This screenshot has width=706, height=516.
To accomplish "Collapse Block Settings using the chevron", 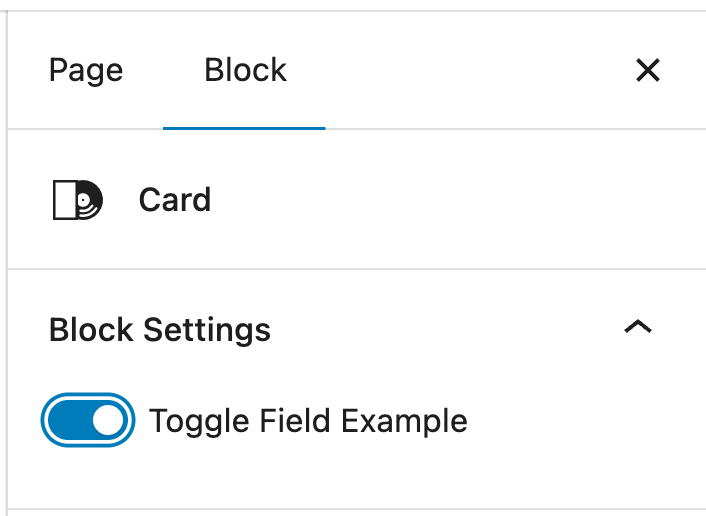I will (x=637, y=328).
